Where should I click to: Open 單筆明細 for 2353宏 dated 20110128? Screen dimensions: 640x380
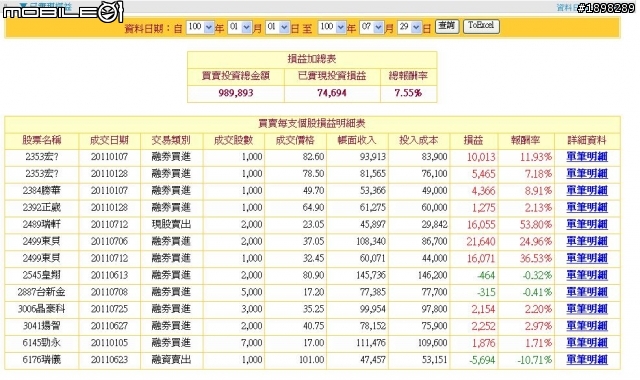(587, 174)
